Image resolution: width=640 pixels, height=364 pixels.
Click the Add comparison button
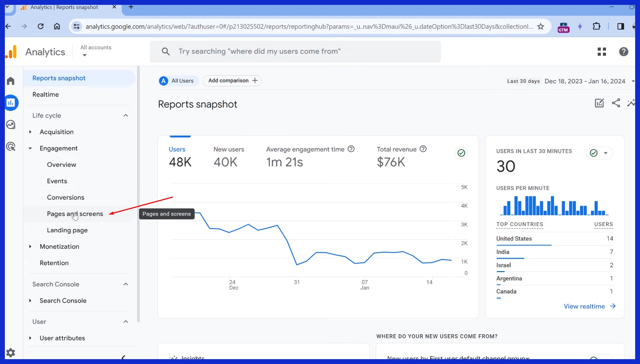click(x=232, y=80)
